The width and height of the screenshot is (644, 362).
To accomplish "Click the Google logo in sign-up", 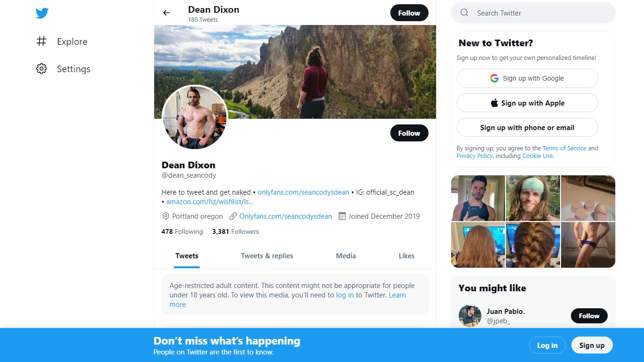I will [494, 78].
